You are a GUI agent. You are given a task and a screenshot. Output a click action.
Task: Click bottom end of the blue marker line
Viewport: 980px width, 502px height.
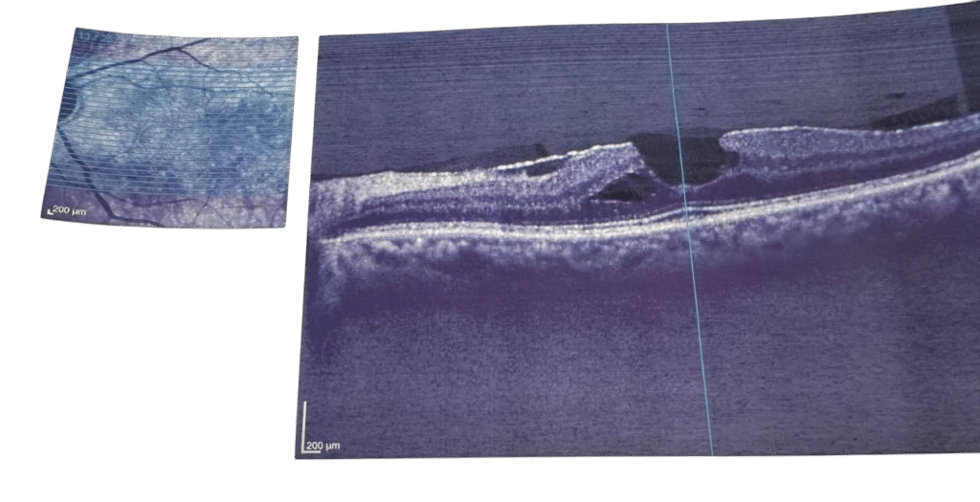(x=712, y=451)
